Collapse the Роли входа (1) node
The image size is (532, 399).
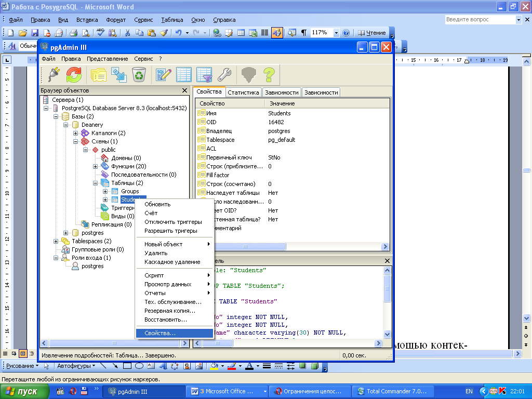click(56, 258)
